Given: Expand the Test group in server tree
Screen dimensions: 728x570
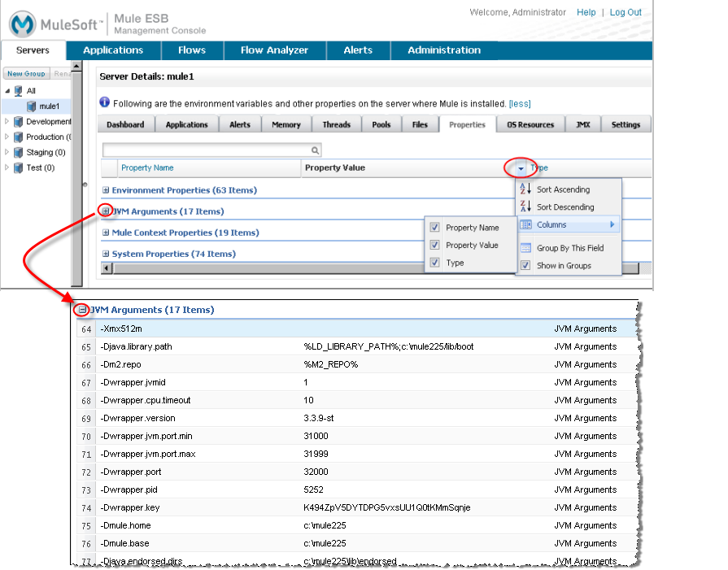Looking at the screenshot, I should pyautogui.click(x=7, y=168).
